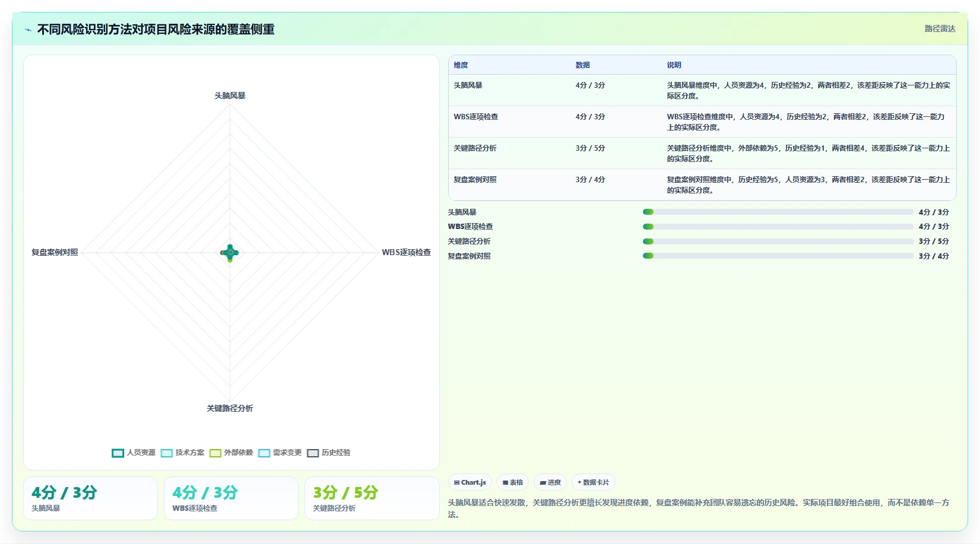Click the 复盘案例对照 radar axis label
980x544 pixels.
(55, 252)
